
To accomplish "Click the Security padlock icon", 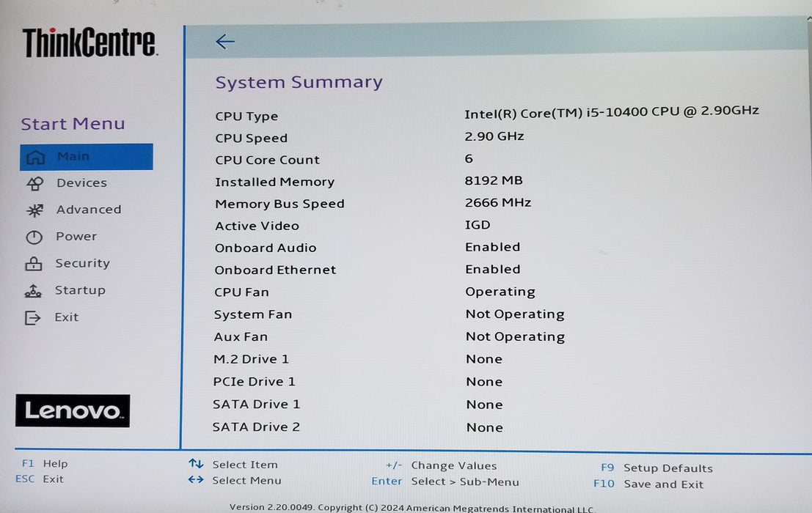I will pos(34,264).
